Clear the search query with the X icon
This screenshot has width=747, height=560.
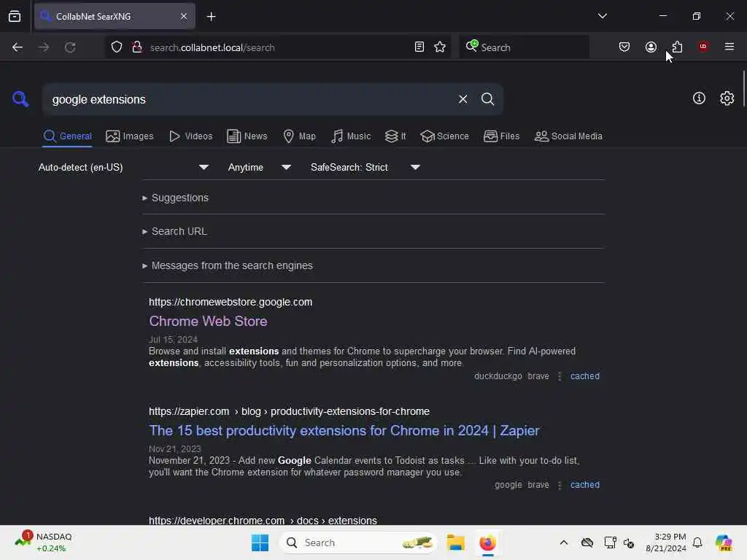(462, 99)
